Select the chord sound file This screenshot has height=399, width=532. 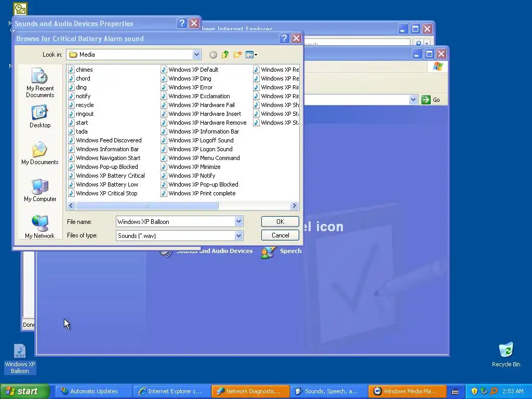click(79, 78)
